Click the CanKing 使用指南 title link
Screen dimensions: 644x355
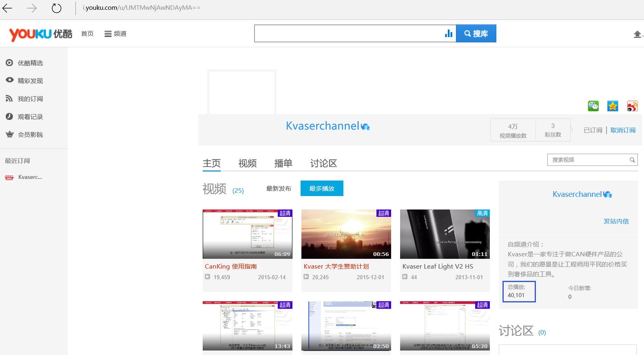click(x=231, y=266)
